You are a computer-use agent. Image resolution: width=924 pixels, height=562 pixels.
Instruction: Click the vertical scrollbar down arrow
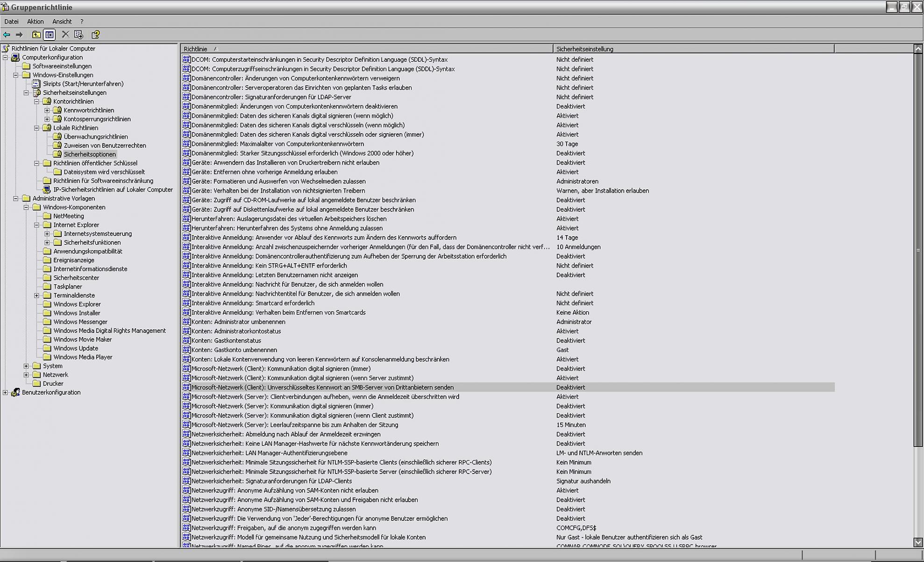point(917,542)
